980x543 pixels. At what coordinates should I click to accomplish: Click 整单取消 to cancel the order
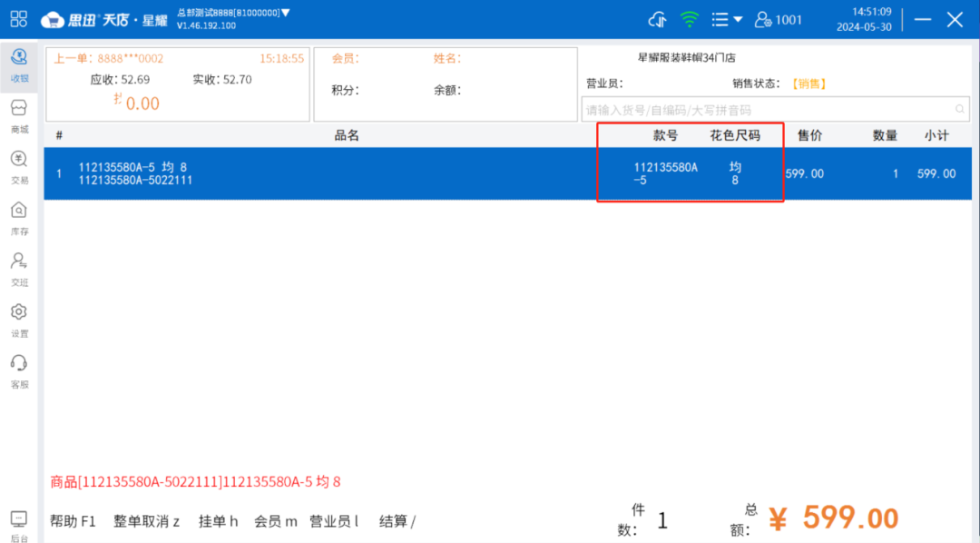click(x=145, y=521)
